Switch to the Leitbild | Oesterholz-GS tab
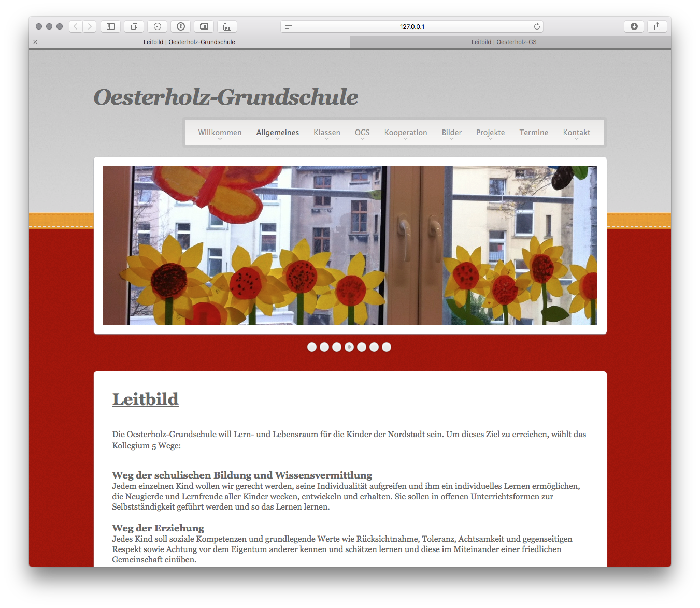This screenshot has width=700, height=608. (x=504, y=42)
